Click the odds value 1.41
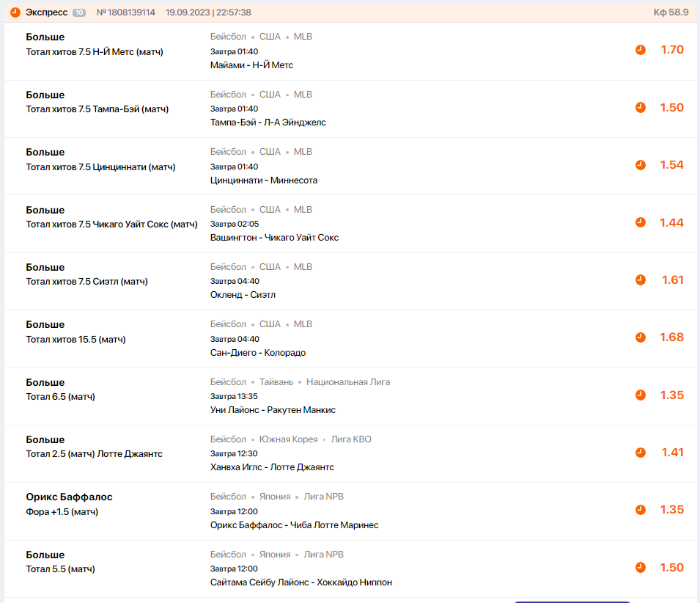700x603 pixels. [x=673, y=453]
